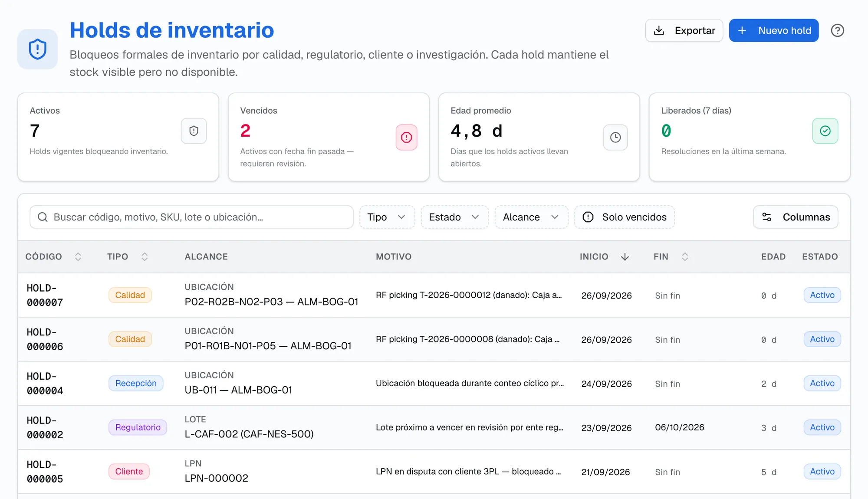Viewport: 868px width, 499px height.
Task: Click the green check icon in Liberados card
Action: point(825,131)
